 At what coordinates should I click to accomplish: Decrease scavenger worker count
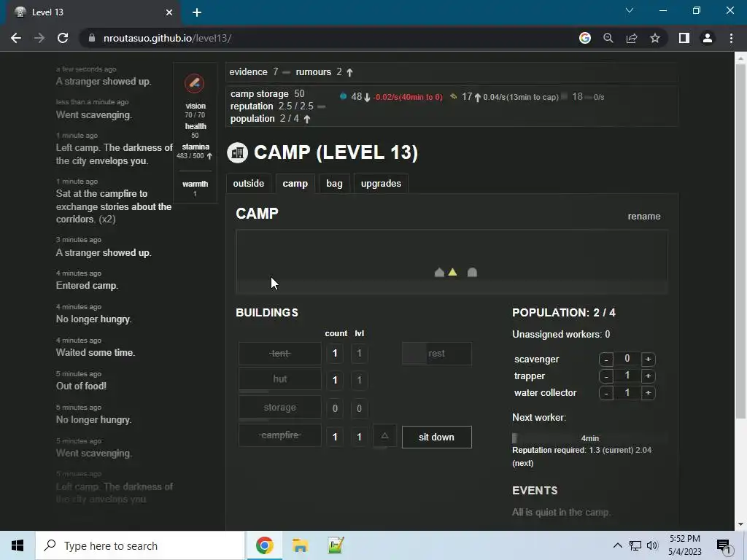tap(606, 359)
